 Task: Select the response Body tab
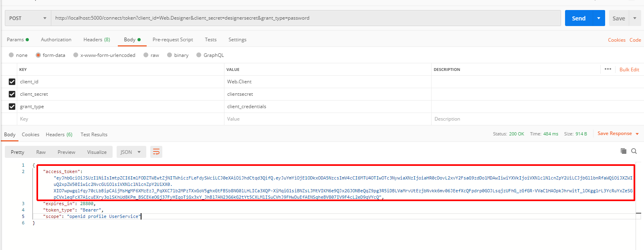click(10, 135)
